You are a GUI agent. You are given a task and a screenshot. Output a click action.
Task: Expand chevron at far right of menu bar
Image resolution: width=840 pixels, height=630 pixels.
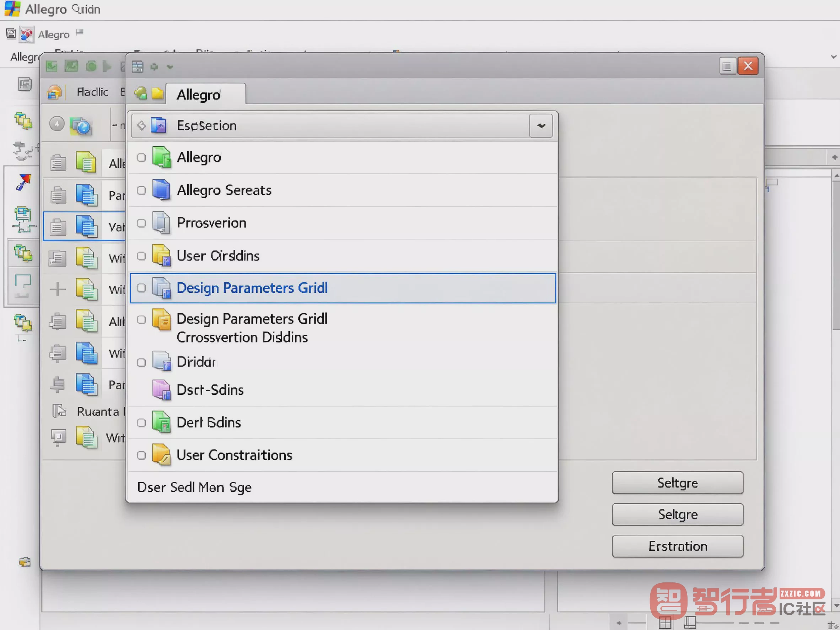coord(834,57)
